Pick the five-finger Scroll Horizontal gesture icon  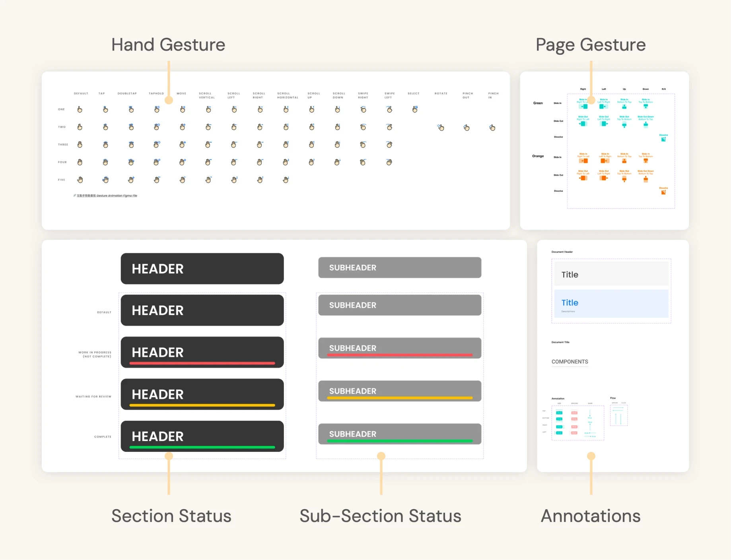coord(286,180)
